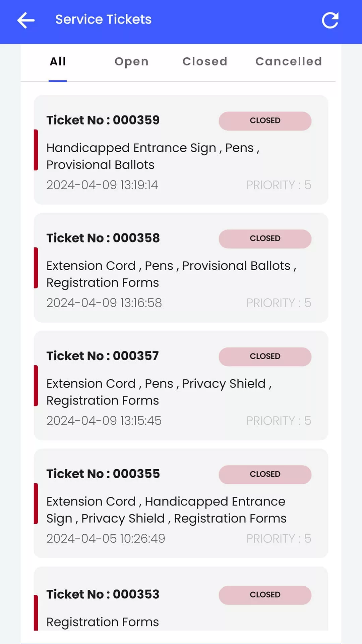The width and height of the screenshot is (362, 644).
Task: Tap CLOSED badge on ticket 000353
Action: 265,595
